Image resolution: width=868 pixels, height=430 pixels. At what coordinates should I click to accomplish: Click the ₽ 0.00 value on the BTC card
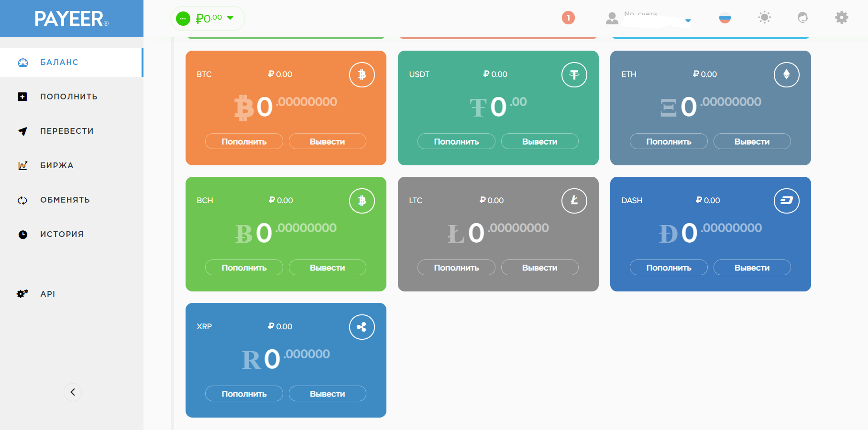click(280, 74)
